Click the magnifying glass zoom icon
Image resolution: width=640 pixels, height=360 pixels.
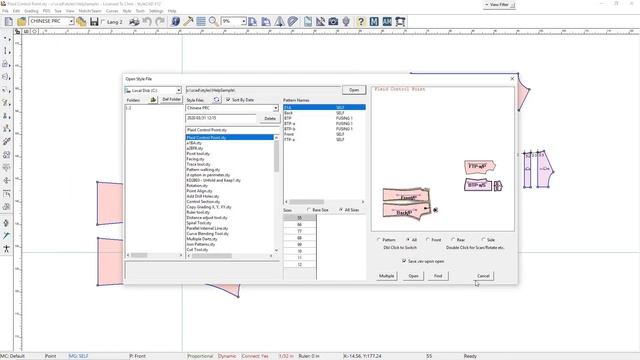point(213,22)
